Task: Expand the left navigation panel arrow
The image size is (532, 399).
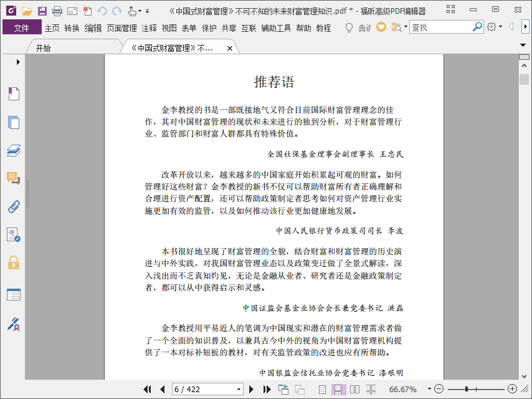Action: (18, 62)
